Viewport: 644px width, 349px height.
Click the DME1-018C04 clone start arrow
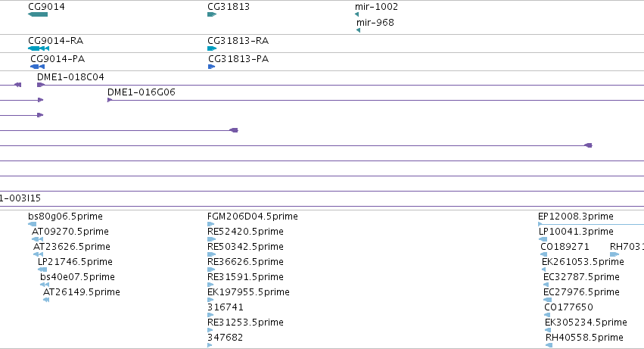pos(41,85)
